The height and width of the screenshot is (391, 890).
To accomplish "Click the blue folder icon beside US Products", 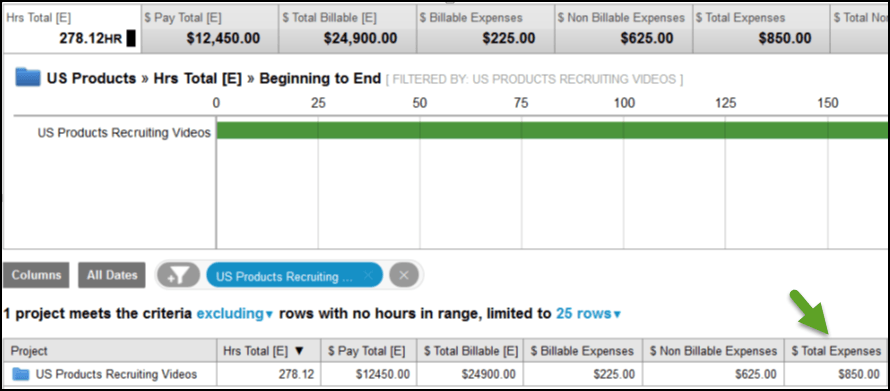I will click(x=28, y=77).
